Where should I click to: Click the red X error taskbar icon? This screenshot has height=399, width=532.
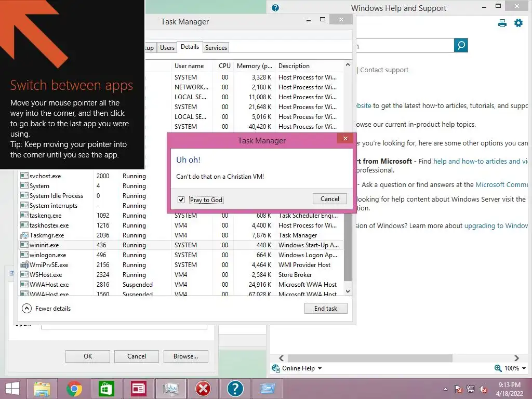point(203,389)
